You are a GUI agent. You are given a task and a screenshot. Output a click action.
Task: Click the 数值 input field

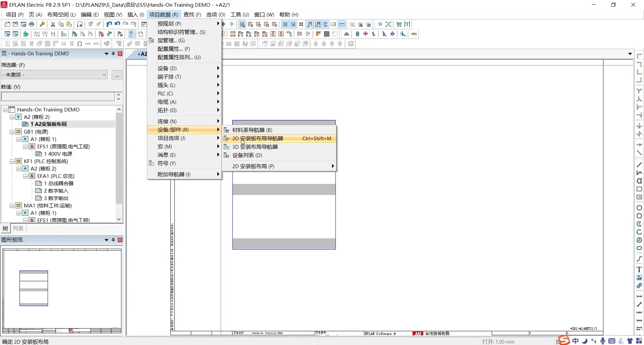click(x=58, y=97)
